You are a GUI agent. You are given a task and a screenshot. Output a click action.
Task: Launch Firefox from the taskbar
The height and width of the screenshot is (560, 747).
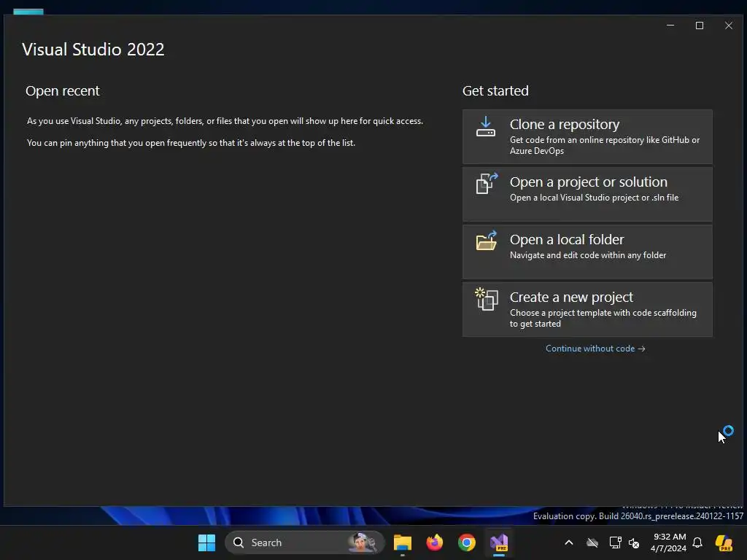[435, 542]
